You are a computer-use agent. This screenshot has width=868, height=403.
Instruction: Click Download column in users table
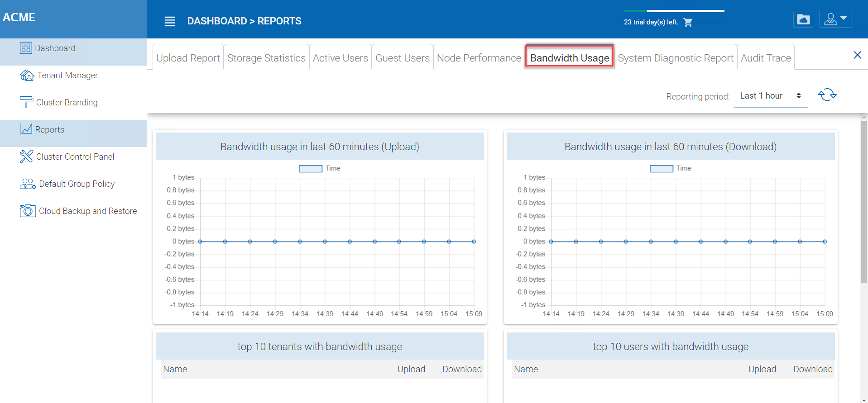[x=813, y=369]
